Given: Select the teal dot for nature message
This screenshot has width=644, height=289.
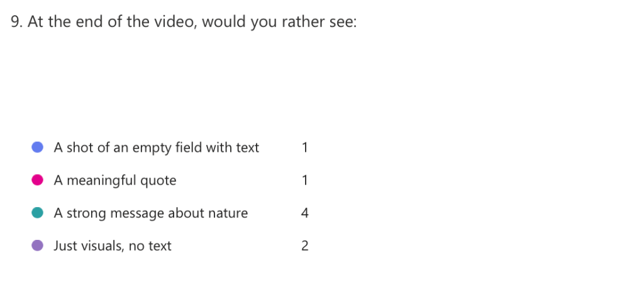Looking at the screenshot, I should (38, 213).
